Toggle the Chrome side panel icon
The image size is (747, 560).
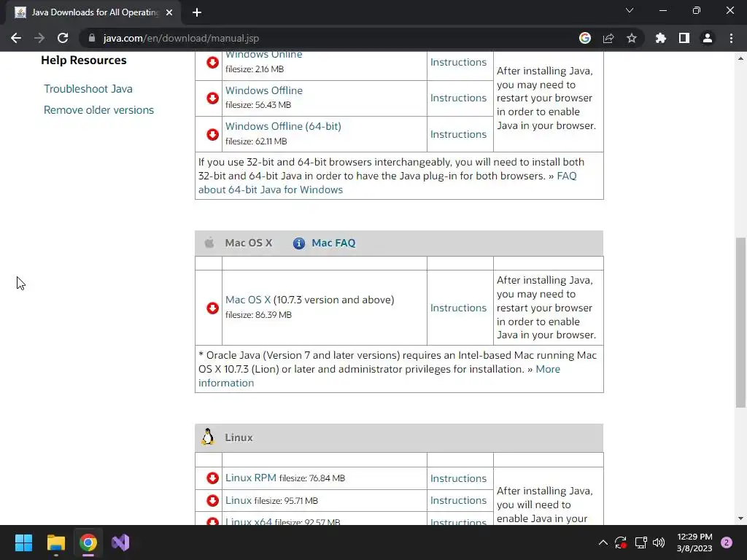(684, 38)
